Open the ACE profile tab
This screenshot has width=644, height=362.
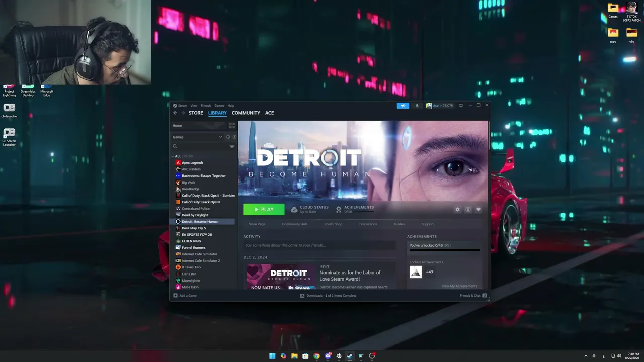[x=269, y=113]
